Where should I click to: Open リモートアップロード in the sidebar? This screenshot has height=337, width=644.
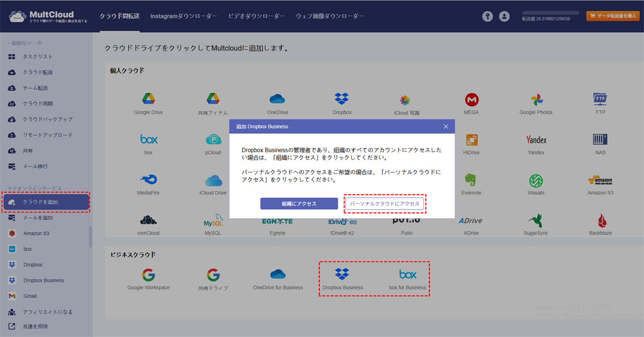point(46,135)
